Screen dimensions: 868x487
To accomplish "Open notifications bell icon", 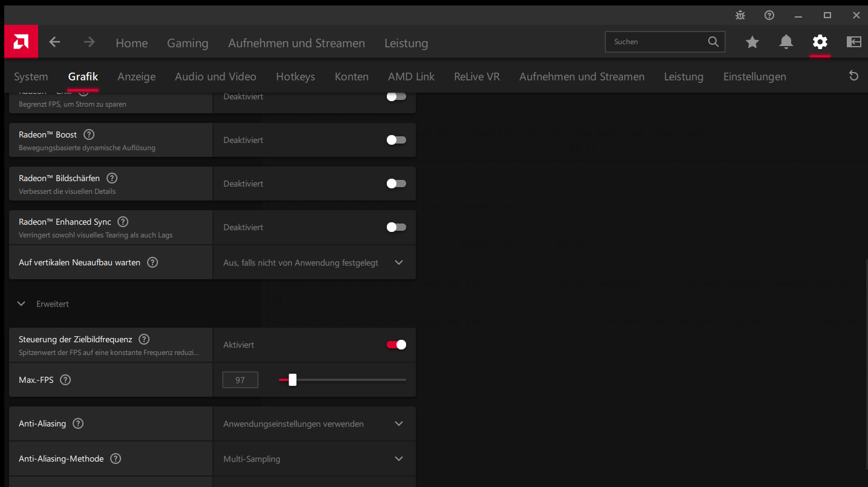I will pyautogui.click(x=786, y=42).
